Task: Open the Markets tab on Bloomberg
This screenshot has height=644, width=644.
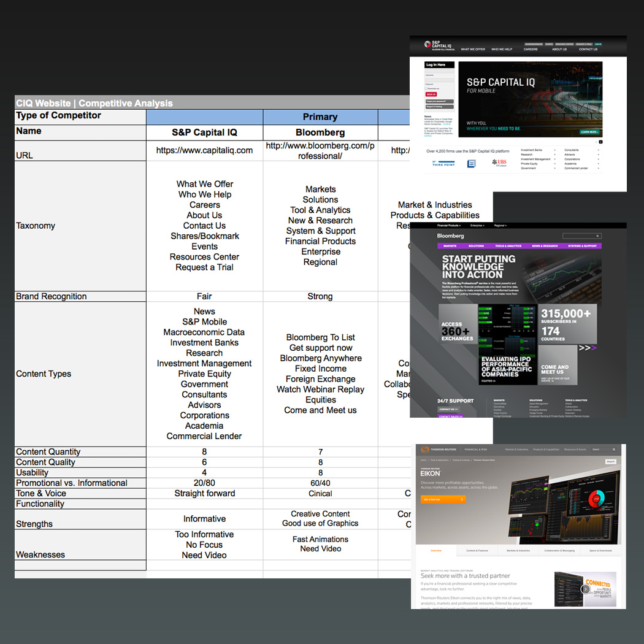Action: pos(450,245)
